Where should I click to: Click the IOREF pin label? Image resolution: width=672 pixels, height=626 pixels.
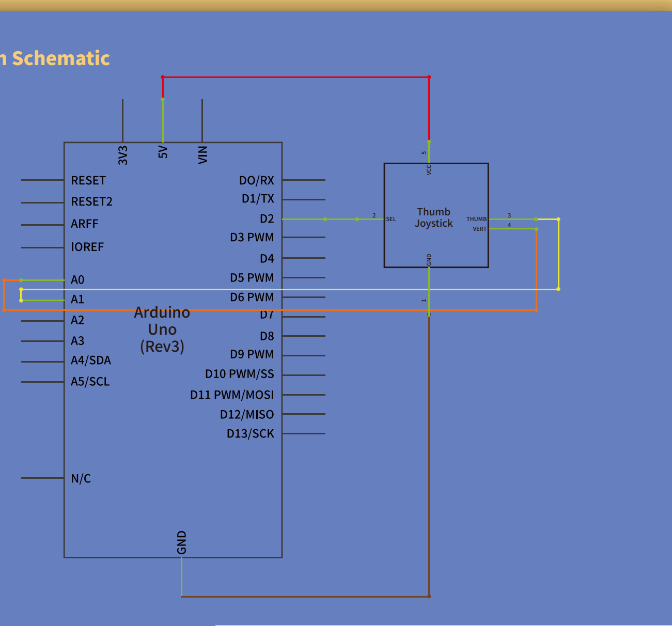tap(87, 247)
